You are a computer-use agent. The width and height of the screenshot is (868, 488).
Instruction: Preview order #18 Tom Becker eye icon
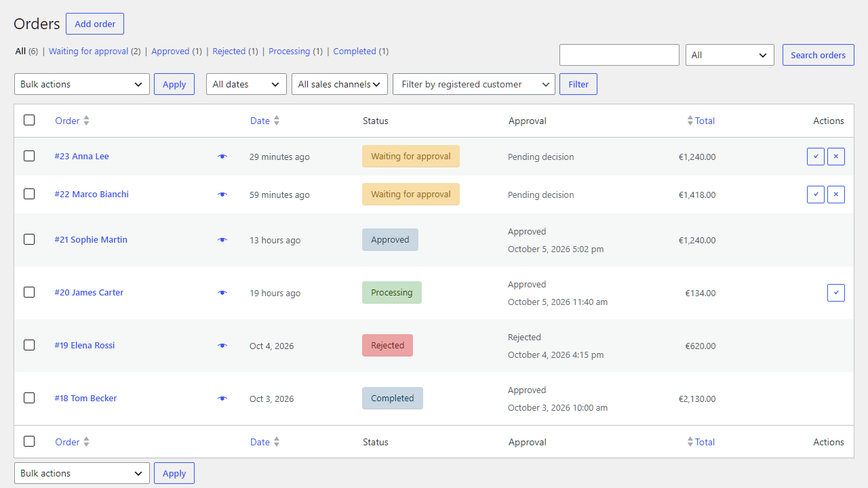click(222, 399)
